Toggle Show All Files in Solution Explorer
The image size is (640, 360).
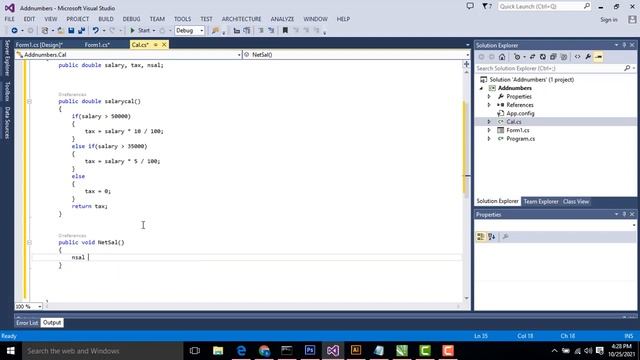[x=564, y=57]
